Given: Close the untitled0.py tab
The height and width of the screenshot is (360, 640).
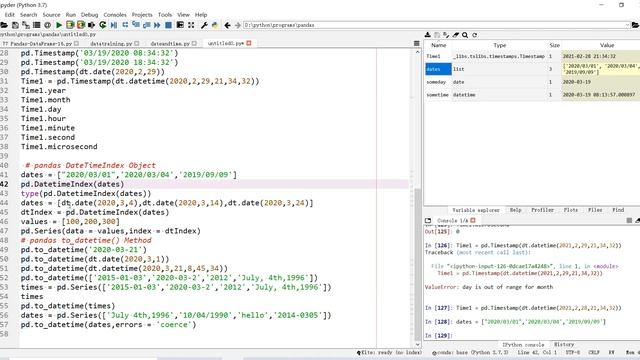Looking at the screenshot, I should point(249,43).
